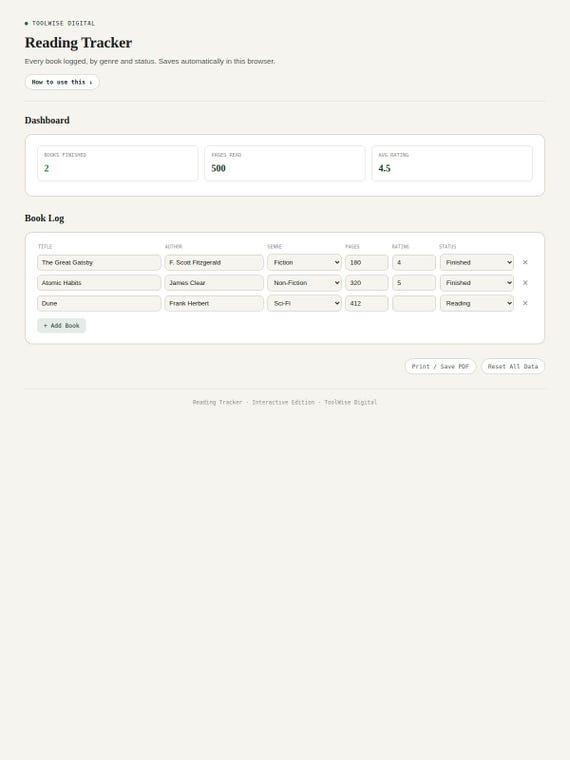Screen dimensions: 570x760
Task: Reset All Data button
Action: [513, 366]
